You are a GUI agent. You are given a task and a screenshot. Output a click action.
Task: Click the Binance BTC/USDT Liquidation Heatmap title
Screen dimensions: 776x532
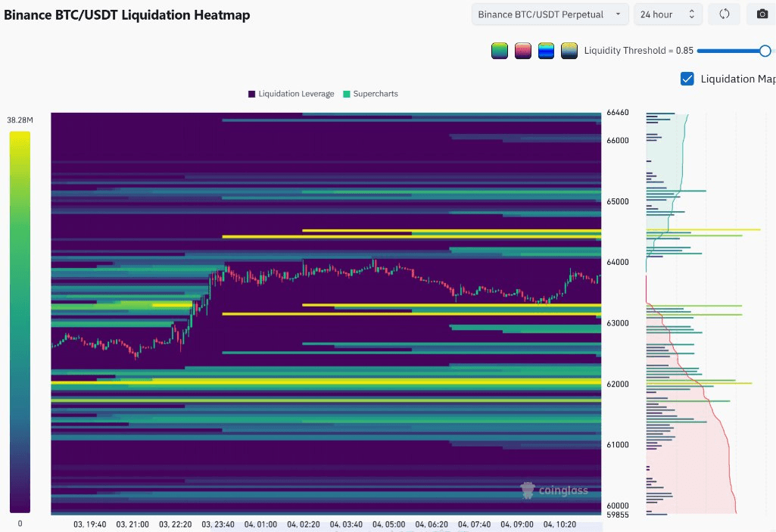[x=126, y=15]
